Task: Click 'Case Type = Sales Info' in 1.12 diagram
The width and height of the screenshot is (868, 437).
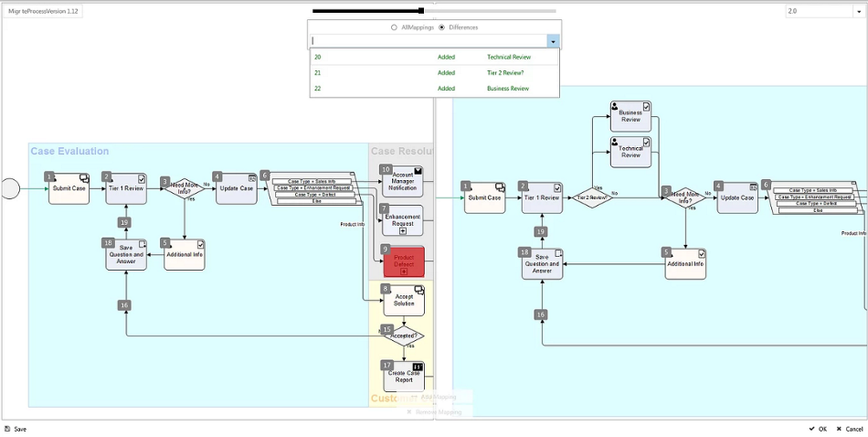Action: (x=312, y=182)
